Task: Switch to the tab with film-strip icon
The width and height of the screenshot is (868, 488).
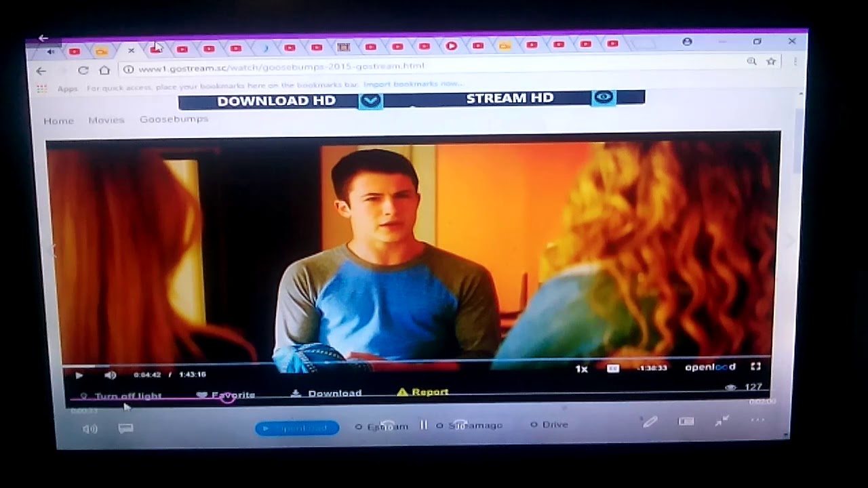Action: [x=343, y=47]
